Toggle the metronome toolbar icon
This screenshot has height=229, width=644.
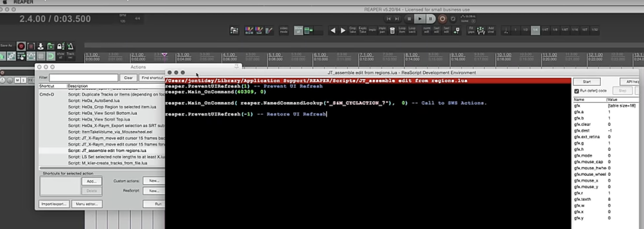pos(71,46)
